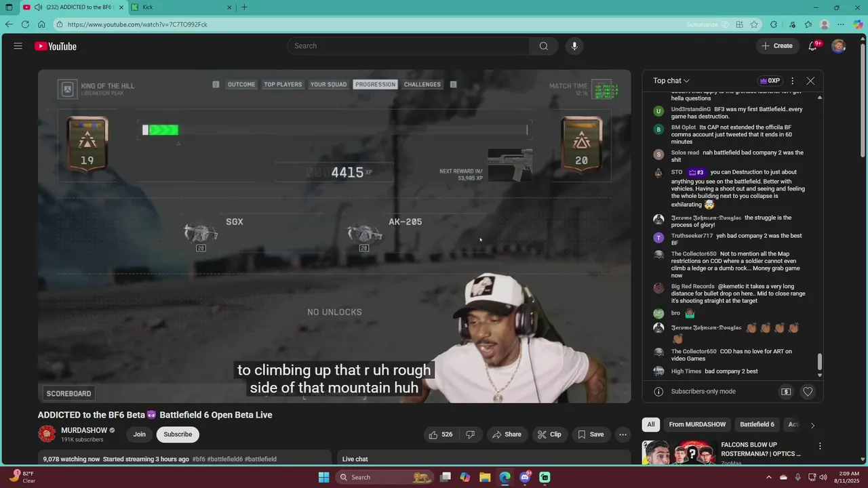Screen dimensions: 868x488
Task: Like the video with thumbs up
Action: [x=440, y=434]
